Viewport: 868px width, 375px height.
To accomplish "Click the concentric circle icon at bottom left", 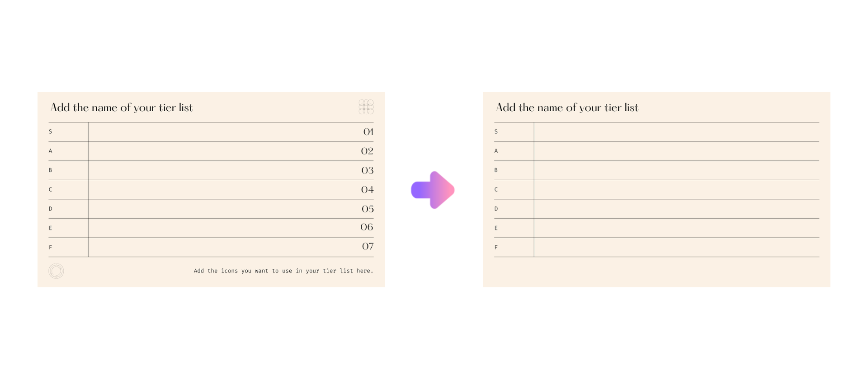I will 56,271.
